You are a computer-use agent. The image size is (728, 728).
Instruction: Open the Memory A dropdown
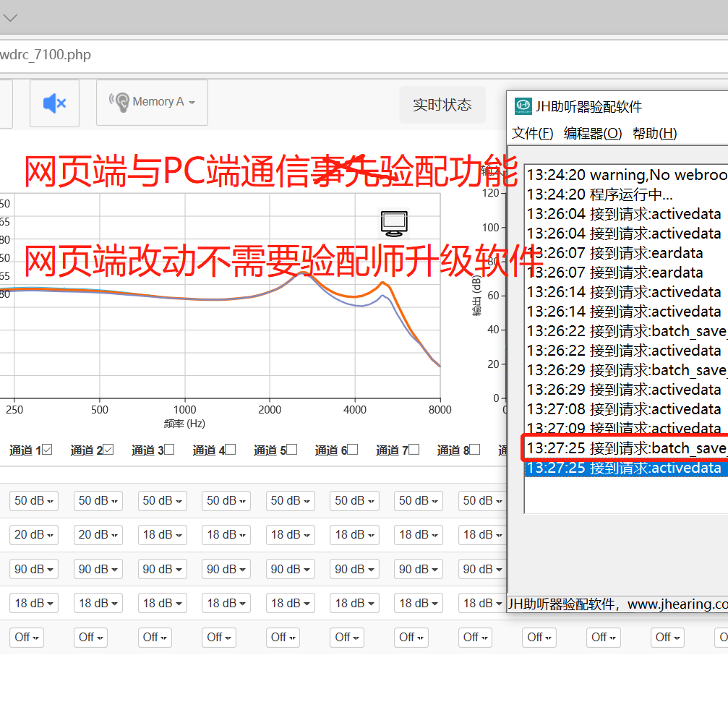coord(152,102)
